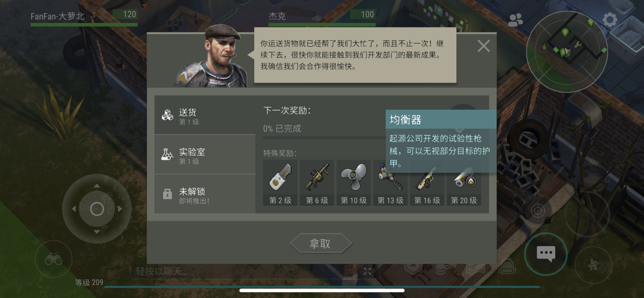Switch to the 实验室 laboratory tab

(x=205, y=155)
